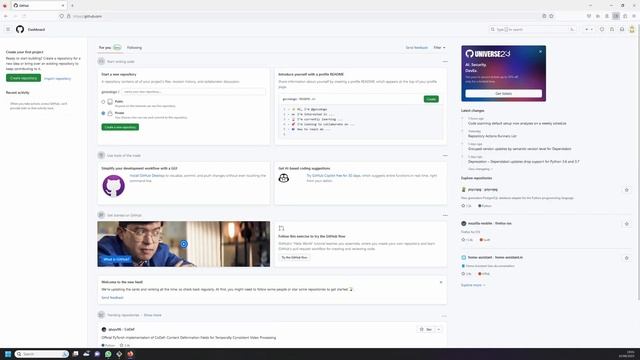Click the Show more trending repositories link
The width and height of the screenshot is (640, 360).
coord(153,315)
